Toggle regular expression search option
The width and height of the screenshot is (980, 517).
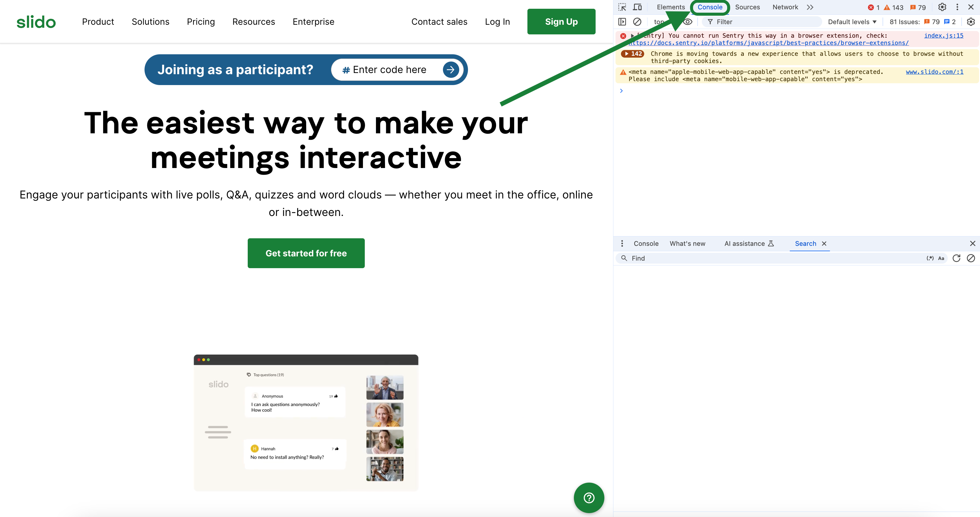930,258
